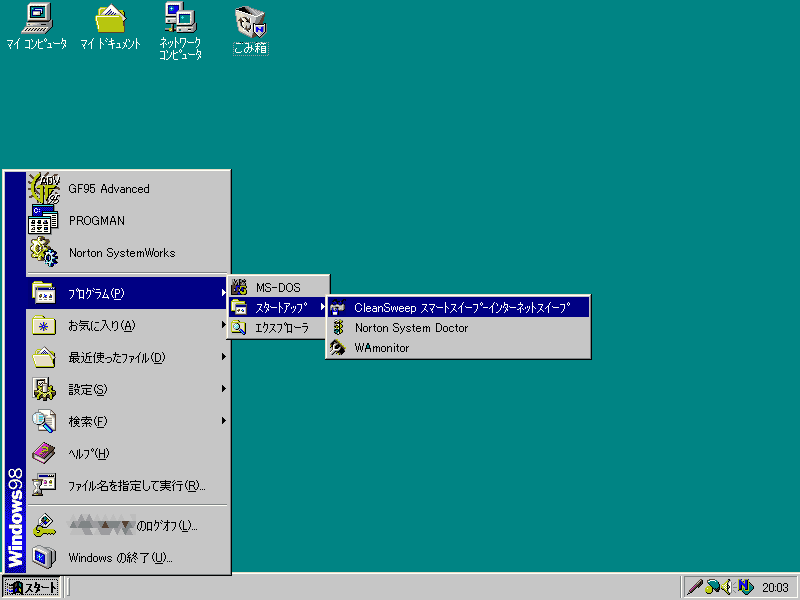
Task: Open the お気に入り(A) menu item
Action: (x=127, y=326)
